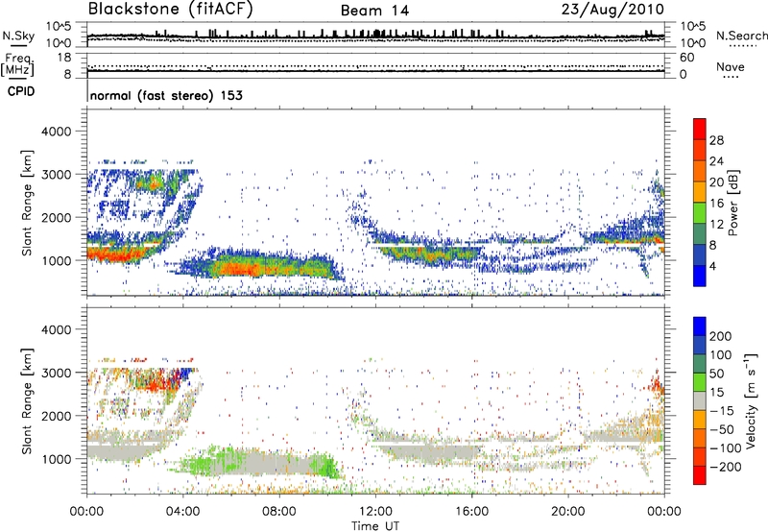The height and width of the screenshot is (532, 768).
Task: Click the 'Velocity [m s⁻¹]' colorbar label
Action: tap(751, 400)
